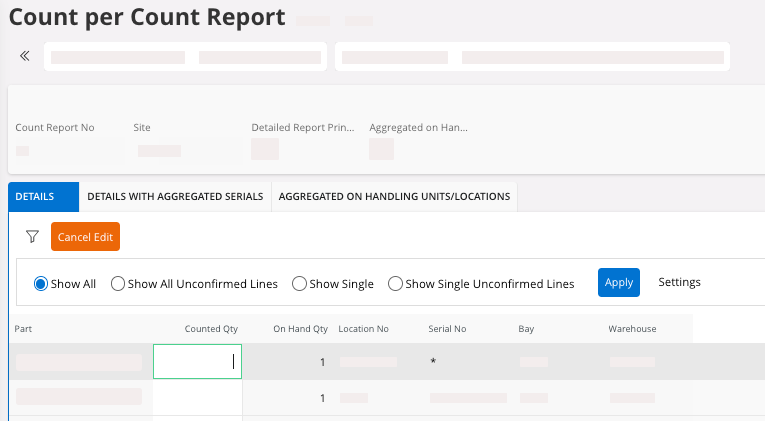Collapse panel with double chevron icon

(25, 56)
